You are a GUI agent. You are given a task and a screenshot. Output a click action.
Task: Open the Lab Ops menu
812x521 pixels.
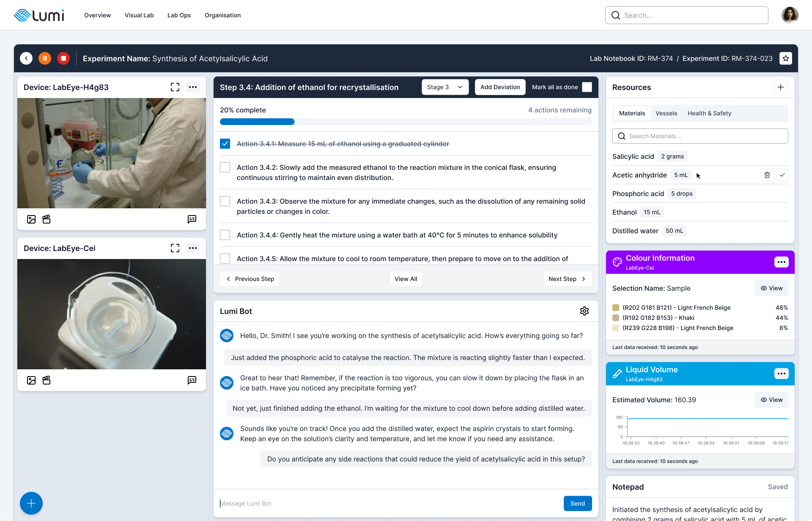(x=179, y=15)
